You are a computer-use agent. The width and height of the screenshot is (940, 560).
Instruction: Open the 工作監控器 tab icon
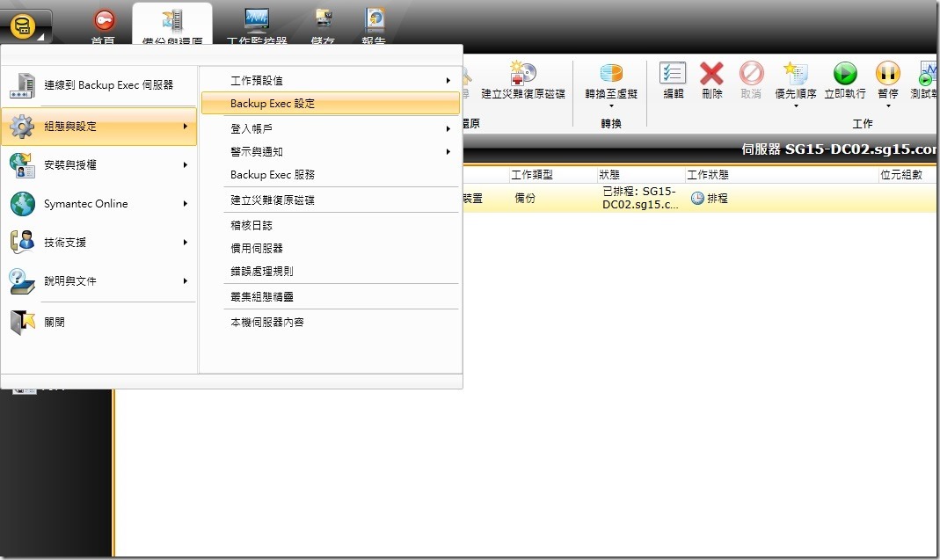pyautogui.click(x=257, y=20)
